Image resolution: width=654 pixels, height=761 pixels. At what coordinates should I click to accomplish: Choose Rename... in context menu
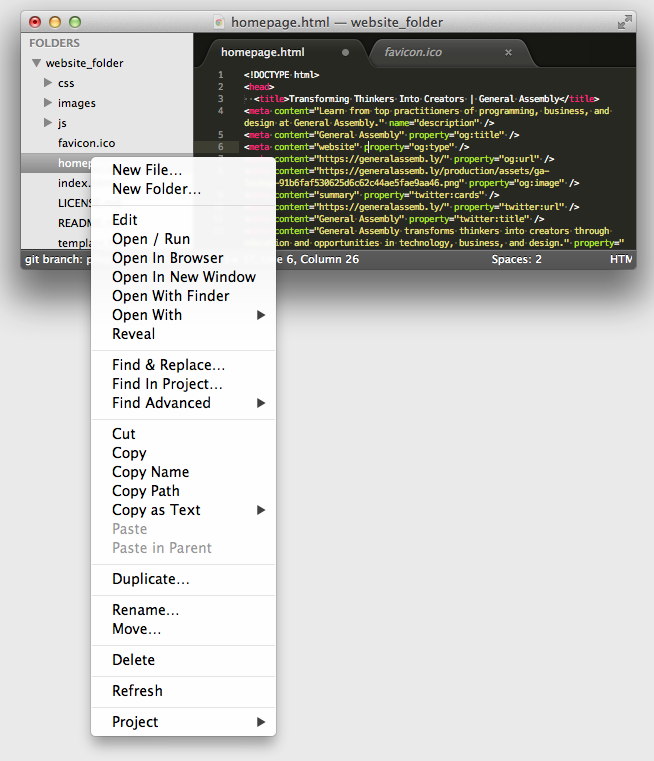(145, 610)
